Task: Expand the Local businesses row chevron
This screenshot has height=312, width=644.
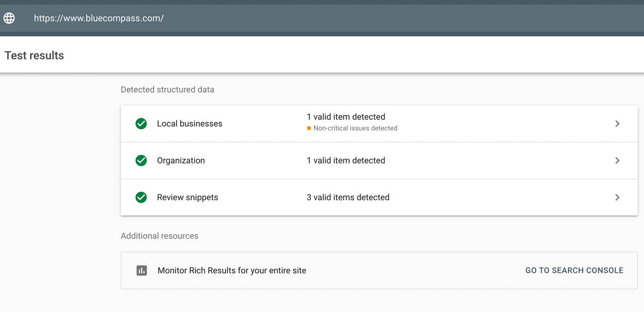Action: coord(617,124)
